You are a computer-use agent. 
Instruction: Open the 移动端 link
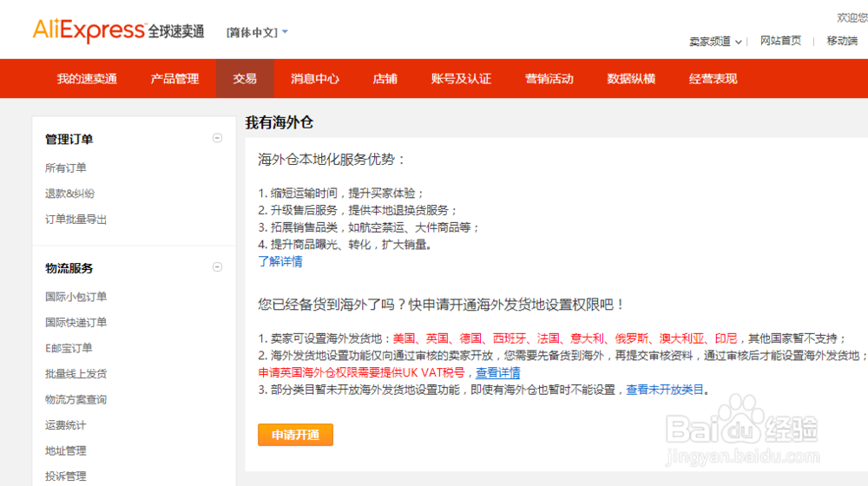point(842,41)
